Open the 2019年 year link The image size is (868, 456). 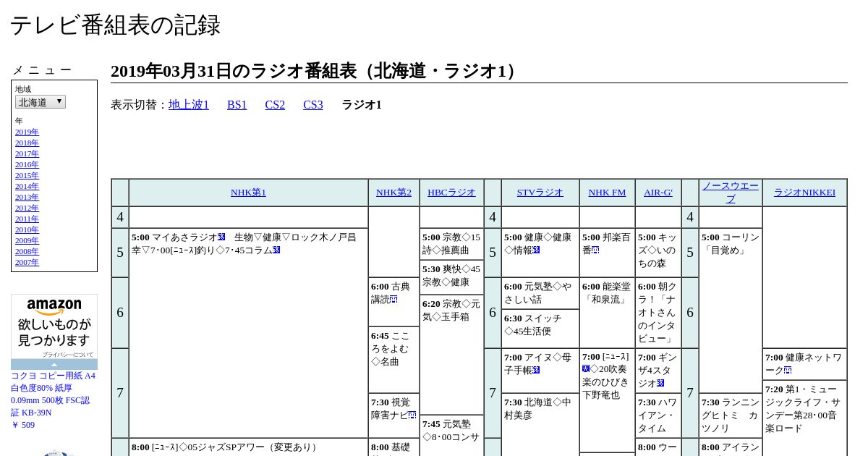click(27, 132)
